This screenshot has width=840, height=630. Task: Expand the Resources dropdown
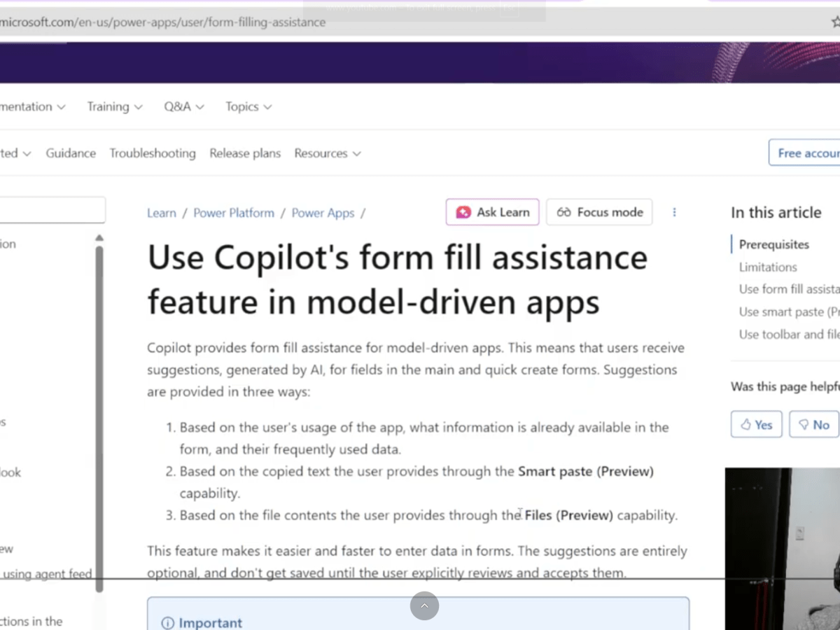click(x=327, y=153)
